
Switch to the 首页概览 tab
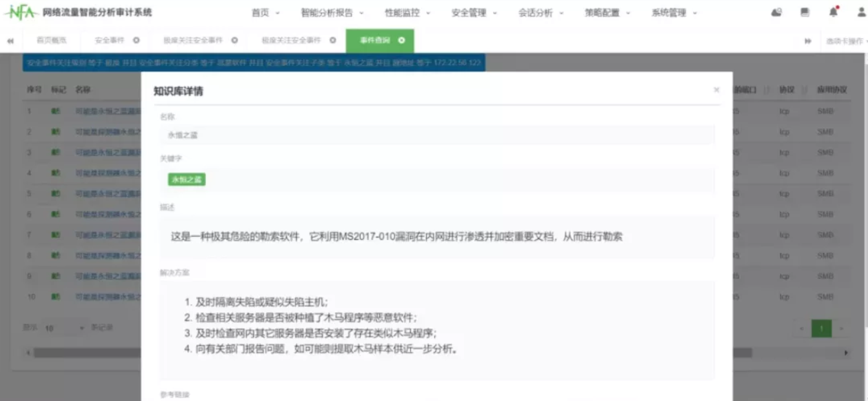(51, 40)
